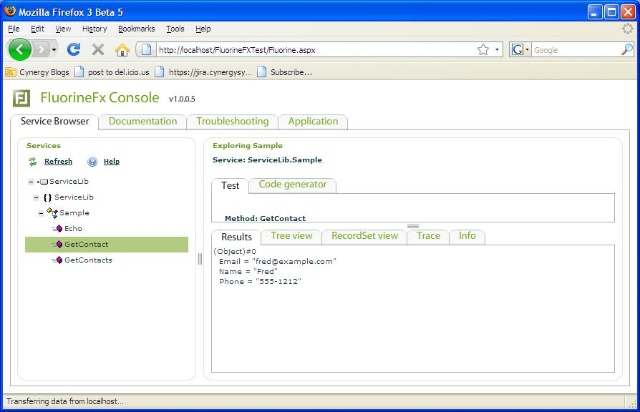Click the 'Service: ServiceLib.Sample' text
The width and height of the screenshot is (640, 412).
267,160
